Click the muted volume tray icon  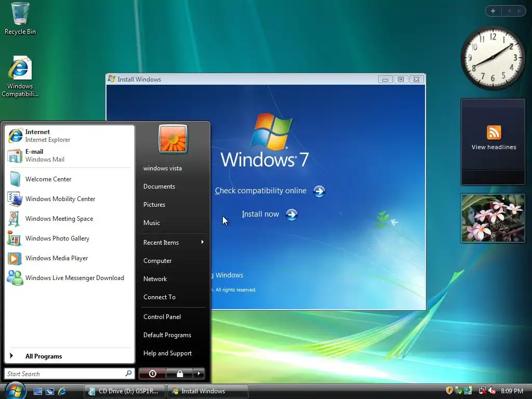[x=493, y=391]
